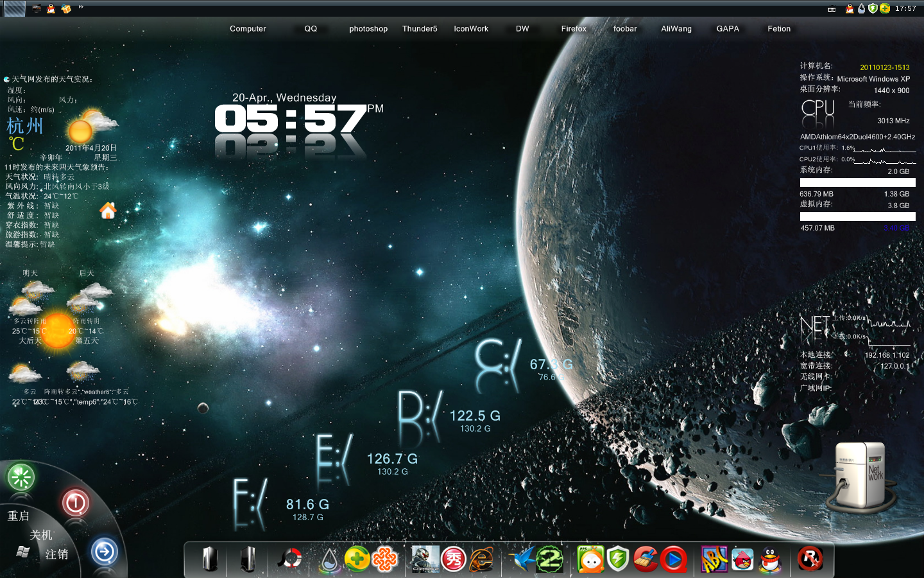This screenshot has height=578, width=924.
Task: Click the green shield tray icon
Action: (x=873, y=8)
